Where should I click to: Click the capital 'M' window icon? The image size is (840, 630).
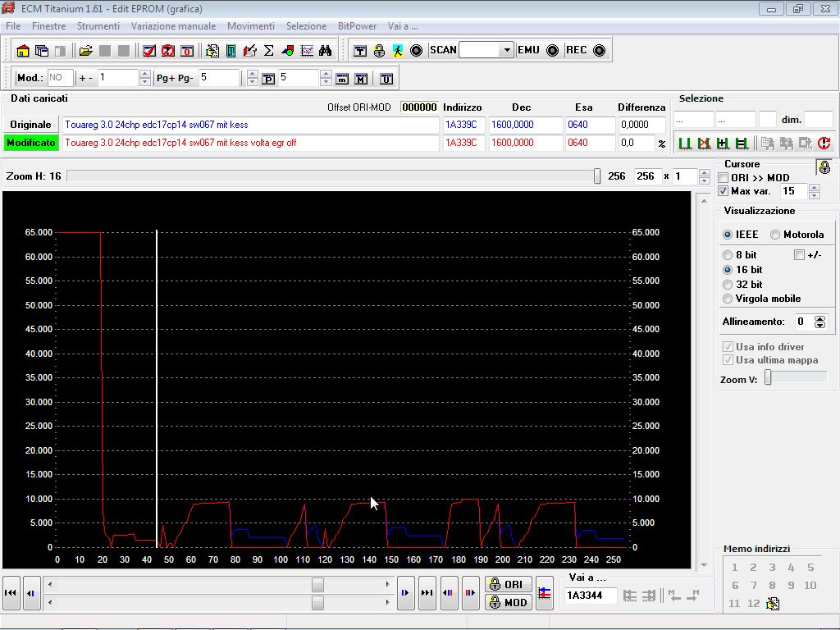click(362, 79)
